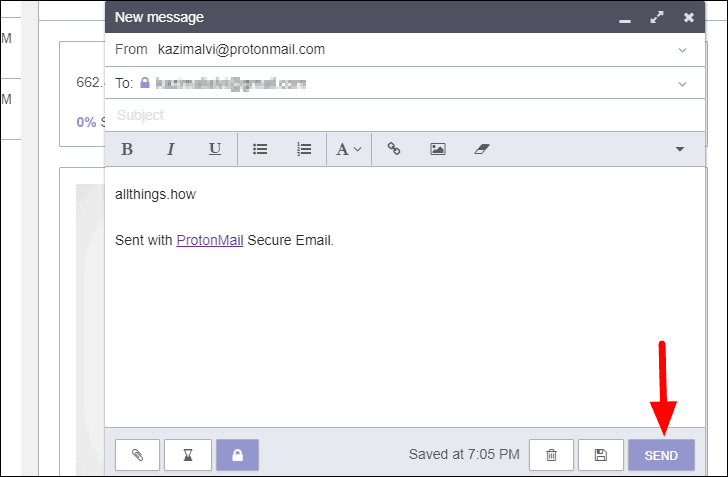Click the 'allthings.how' body text
The image size is (728, 477).
[156, 194]
